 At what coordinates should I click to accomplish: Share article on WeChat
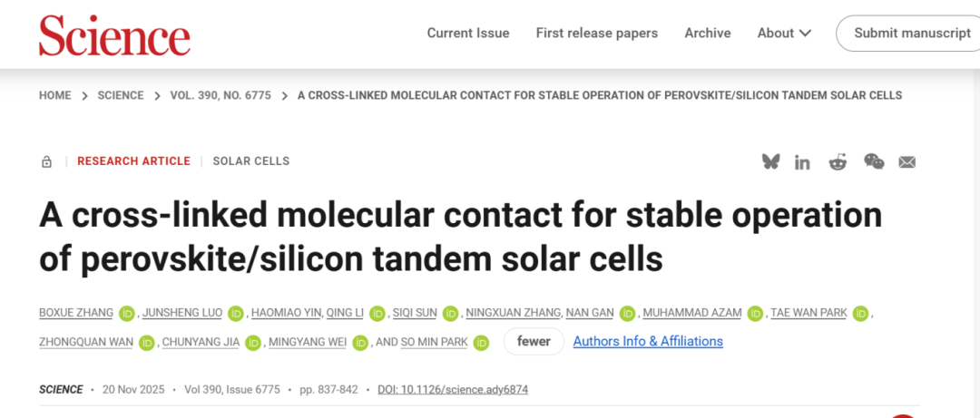point(874,161)
